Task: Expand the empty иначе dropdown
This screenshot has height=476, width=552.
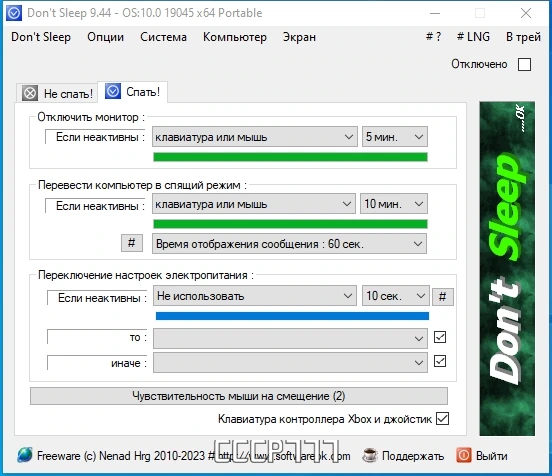Action: (290, 362)
